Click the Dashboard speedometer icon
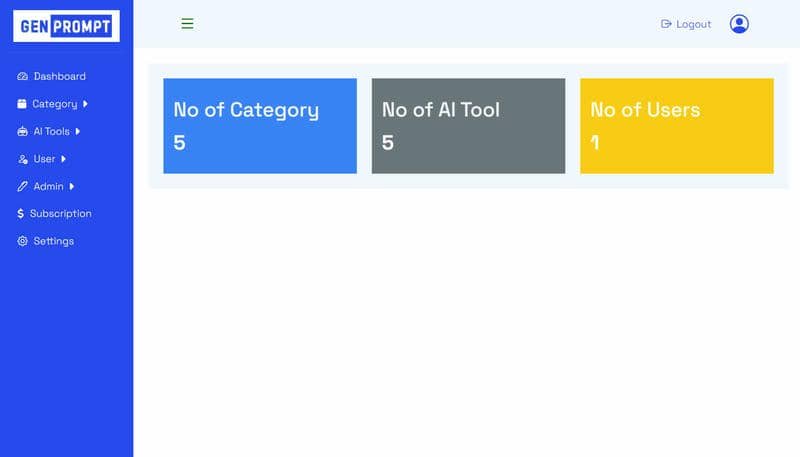 click(x=22, y=77)
